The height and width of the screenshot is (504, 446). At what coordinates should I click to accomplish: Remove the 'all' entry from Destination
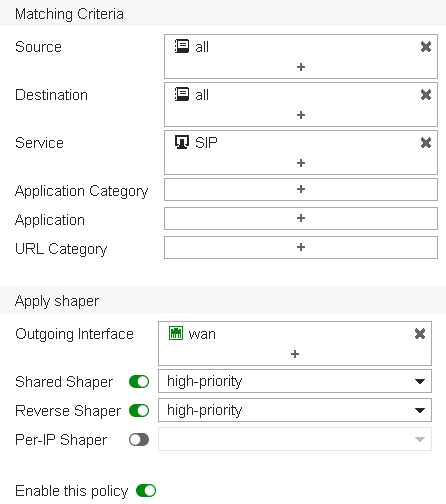(426, 95)
